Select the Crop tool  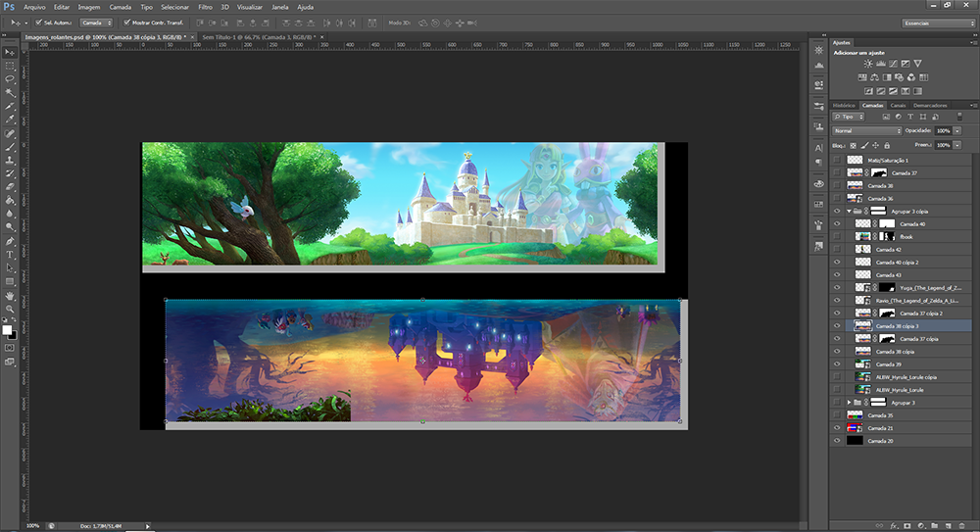tap(10, 106)
